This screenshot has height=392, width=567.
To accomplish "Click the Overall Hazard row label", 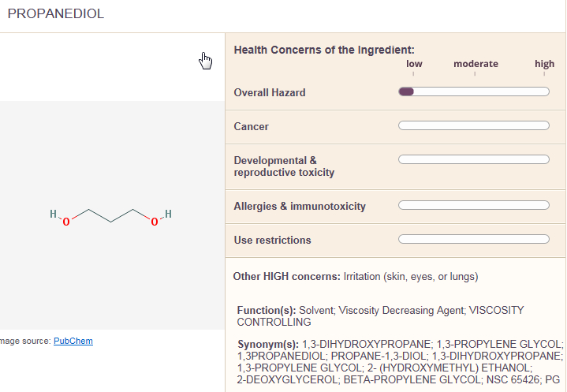I will 270,92.
